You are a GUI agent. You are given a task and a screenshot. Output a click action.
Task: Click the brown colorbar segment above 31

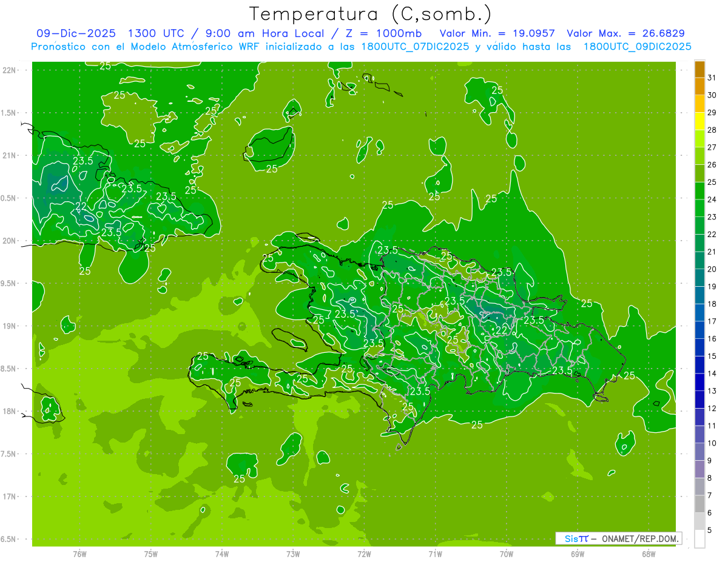click(699, 69)
